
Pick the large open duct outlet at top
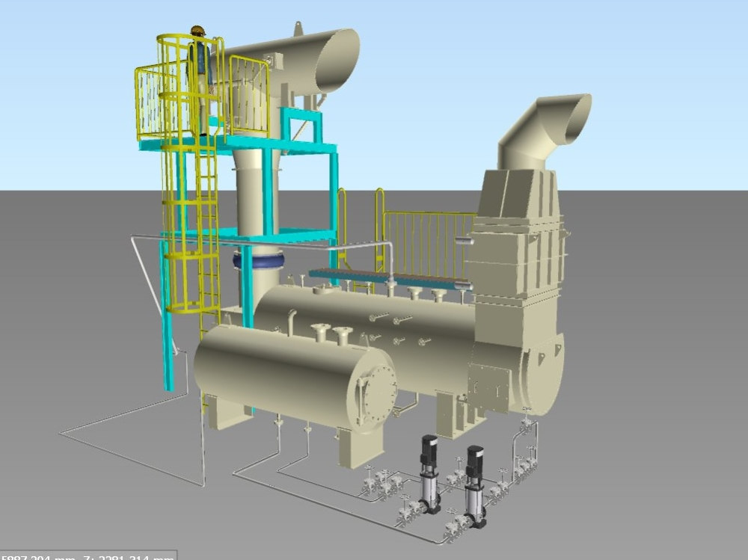[x=338, y=61]
